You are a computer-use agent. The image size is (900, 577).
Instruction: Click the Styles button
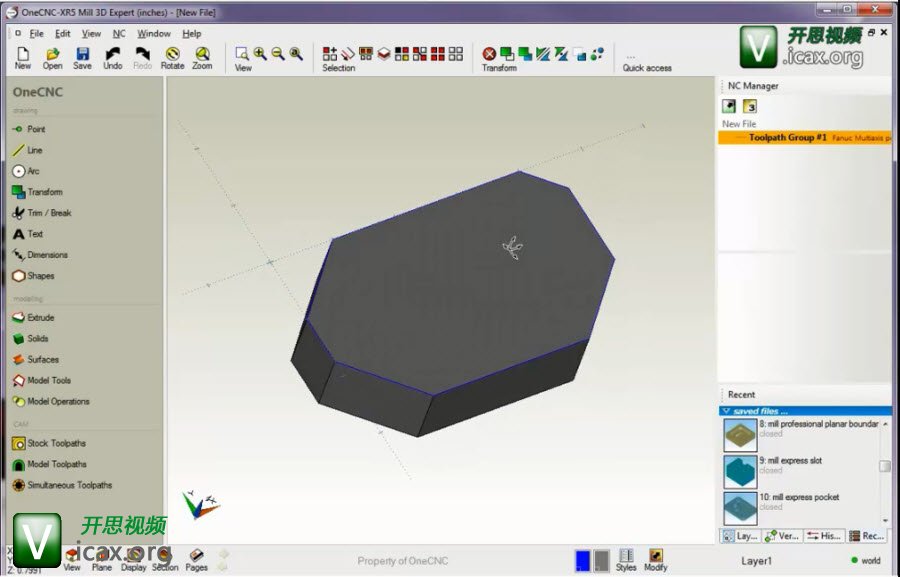[x=626, y=560]
